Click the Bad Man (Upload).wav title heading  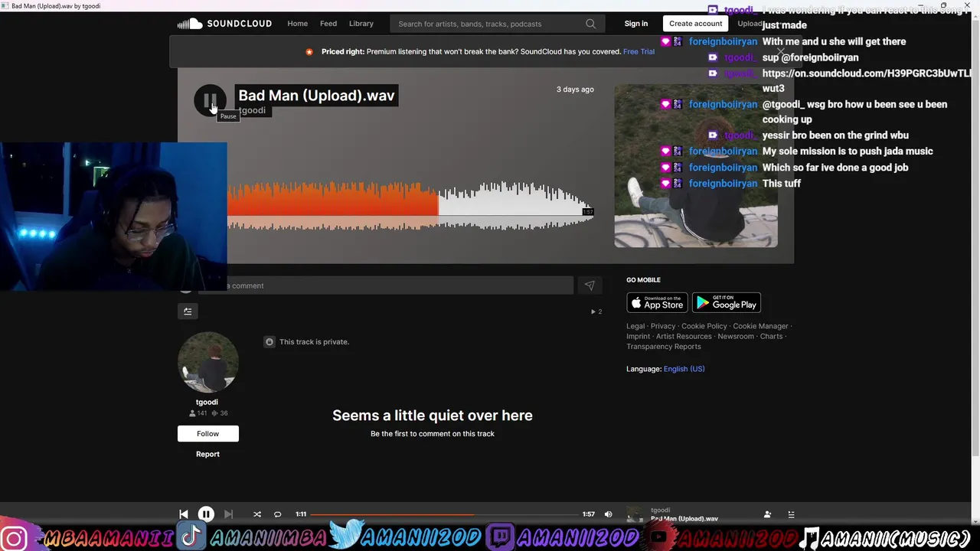click(x=316, y=96)
